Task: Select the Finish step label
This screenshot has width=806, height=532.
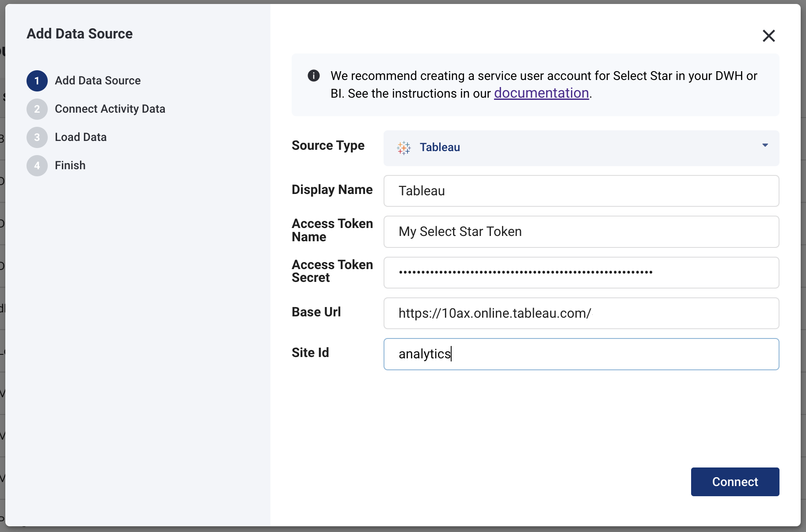Action: coord(70,166)
